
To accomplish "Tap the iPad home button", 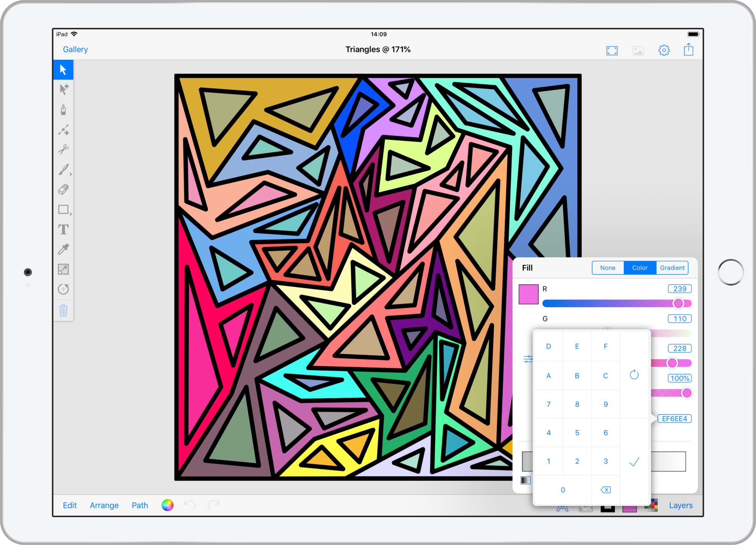I will click(x=731, y=272).
